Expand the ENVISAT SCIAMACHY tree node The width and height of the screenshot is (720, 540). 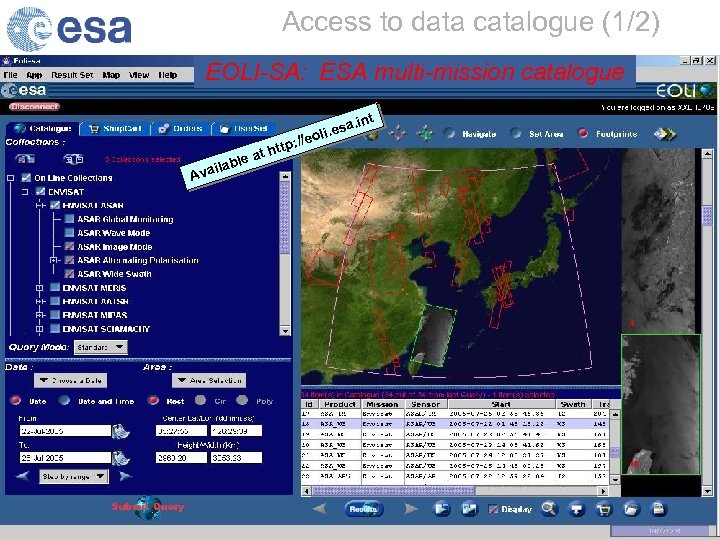tap(39, 329)
